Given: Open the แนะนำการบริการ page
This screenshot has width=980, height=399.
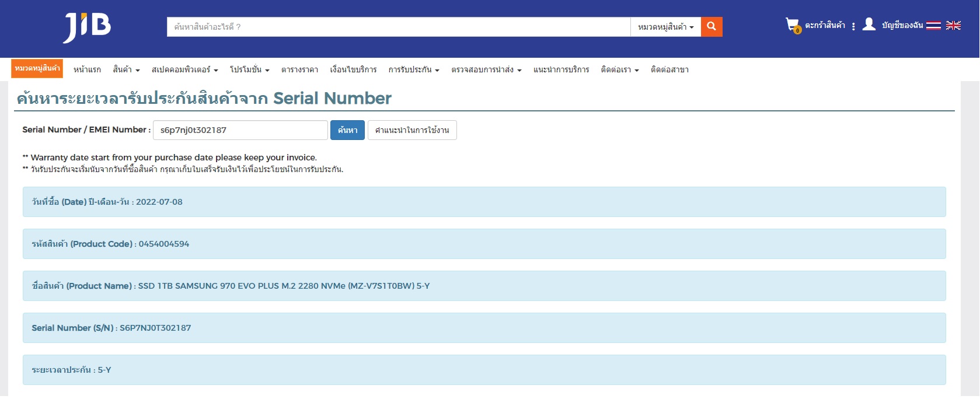Looking at the screenshot, I should click(x=561, y=69).
